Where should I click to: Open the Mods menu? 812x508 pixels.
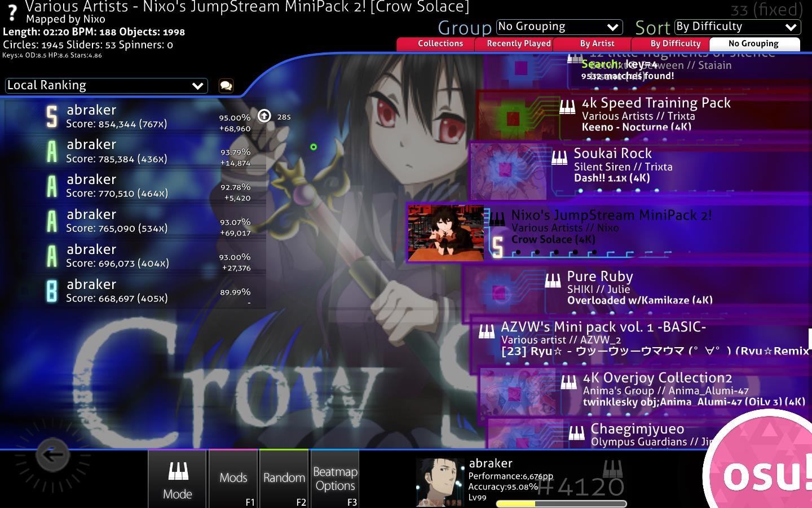coord(233,479)
